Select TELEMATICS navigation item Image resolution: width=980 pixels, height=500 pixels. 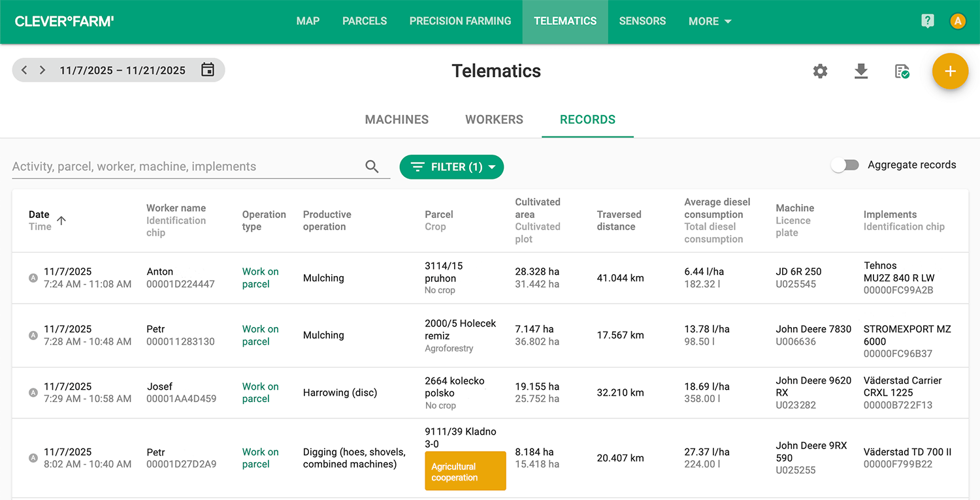(x=565, y=22)
